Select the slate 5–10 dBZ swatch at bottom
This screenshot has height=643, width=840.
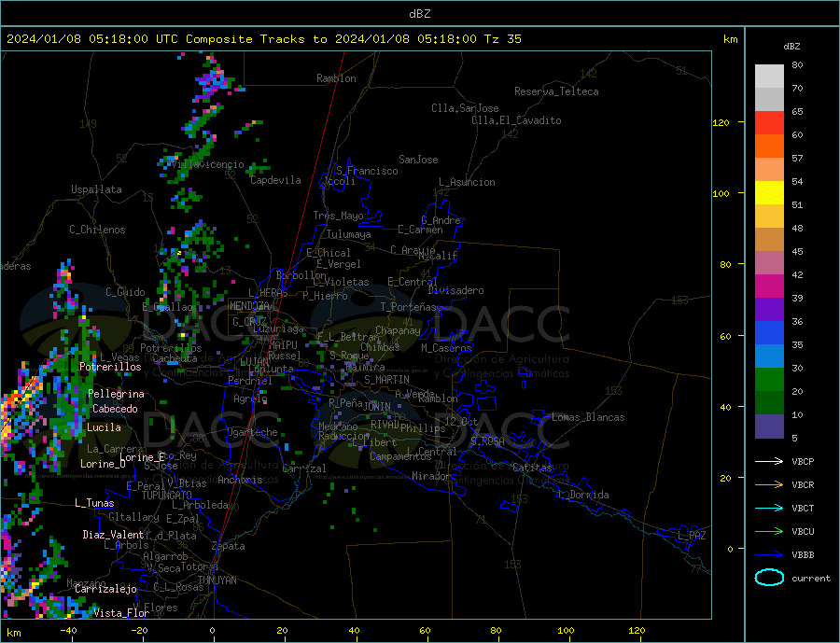pyautogui.click(x=769, y=426)
